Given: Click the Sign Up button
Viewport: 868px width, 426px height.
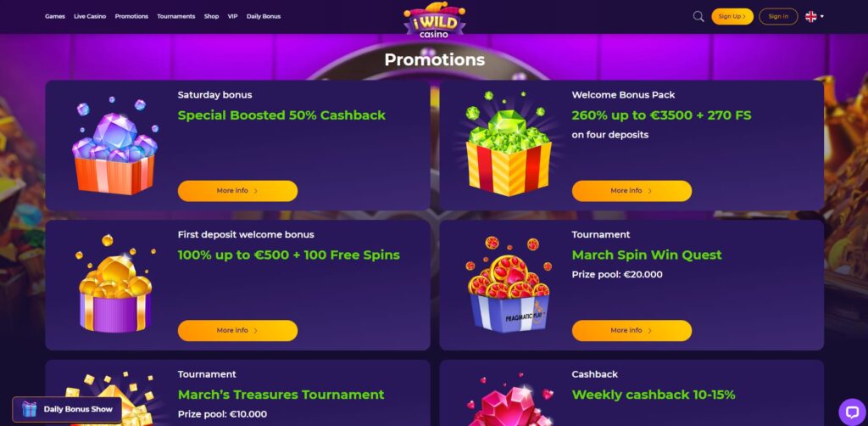Looking at the screenshot, I should pos(732,17).
